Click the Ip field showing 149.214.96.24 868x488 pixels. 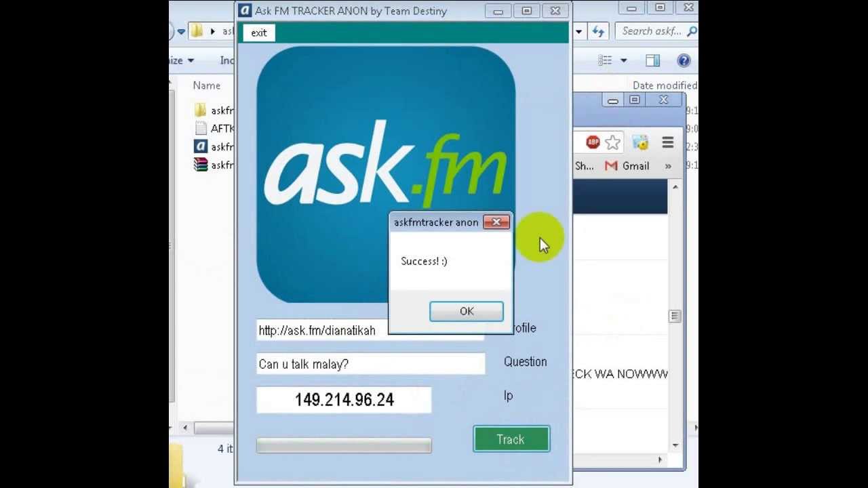pyautogui.click(x=344, y=400)
